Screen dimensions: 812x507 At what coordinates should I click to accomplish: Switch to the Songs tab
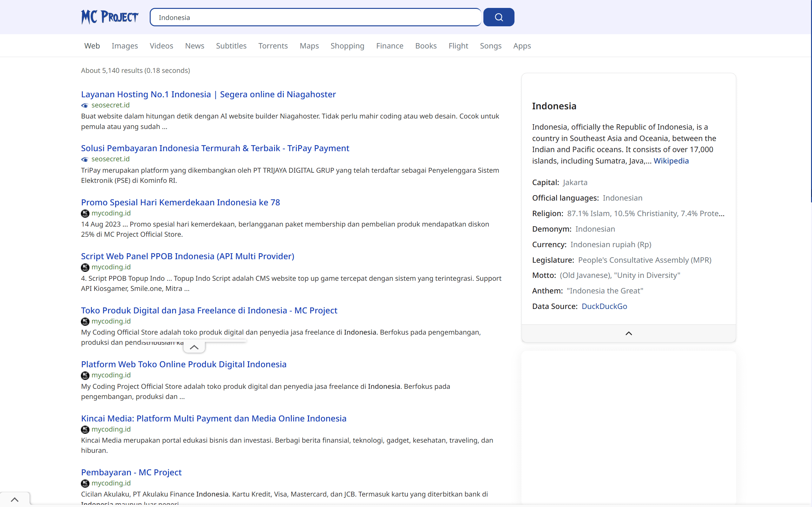[491, 46]
